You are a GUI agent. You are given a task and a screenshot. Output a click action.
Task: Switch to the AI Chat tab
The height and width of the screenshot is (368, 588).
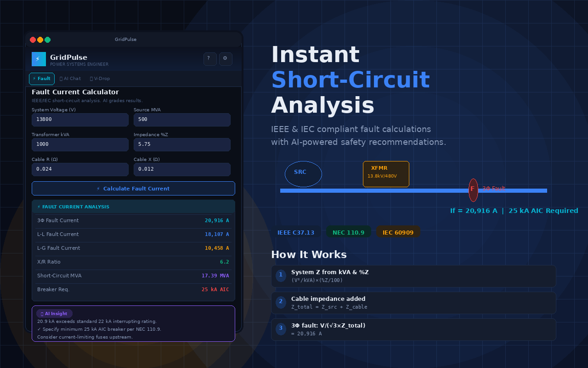(70, 79)
